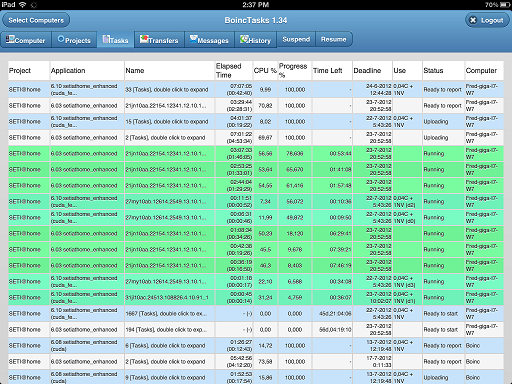This screenshot has width=512, height=384.
Task: Open the Messages envelope icon
Action: 194,39
